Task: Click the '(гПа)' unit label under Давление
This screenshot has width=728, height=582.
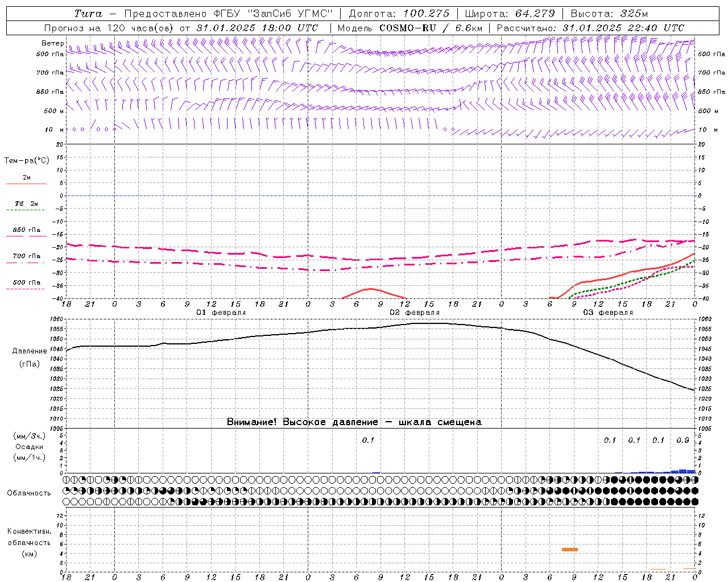Action: (x=30, y=364)
